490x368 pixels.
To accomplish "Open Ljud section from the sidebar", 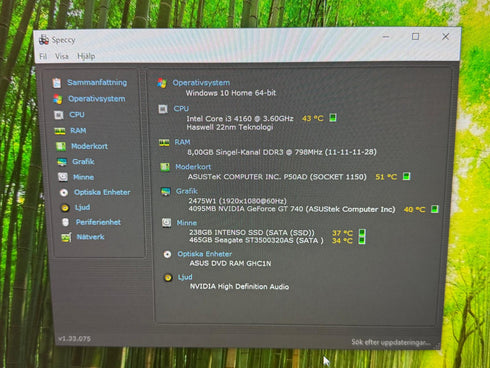I will [x=82, y=207].
